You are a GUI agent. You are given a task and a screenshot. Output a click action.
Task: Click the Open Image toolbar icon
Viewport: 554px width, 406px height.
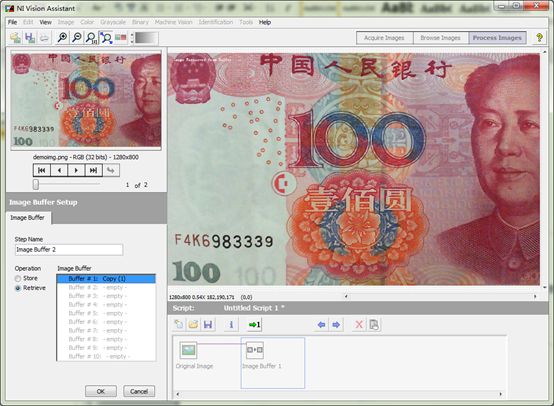coord(15,37)
